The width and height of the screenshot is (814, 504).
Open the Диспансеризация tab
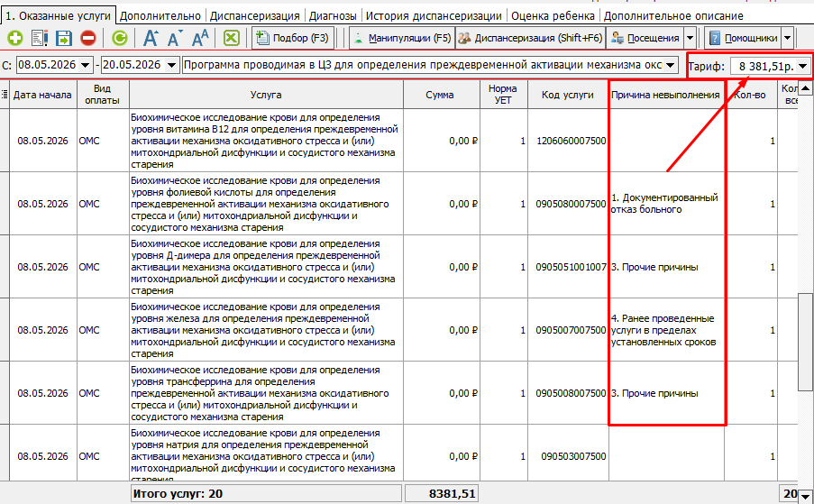click(x=255, y=16)
